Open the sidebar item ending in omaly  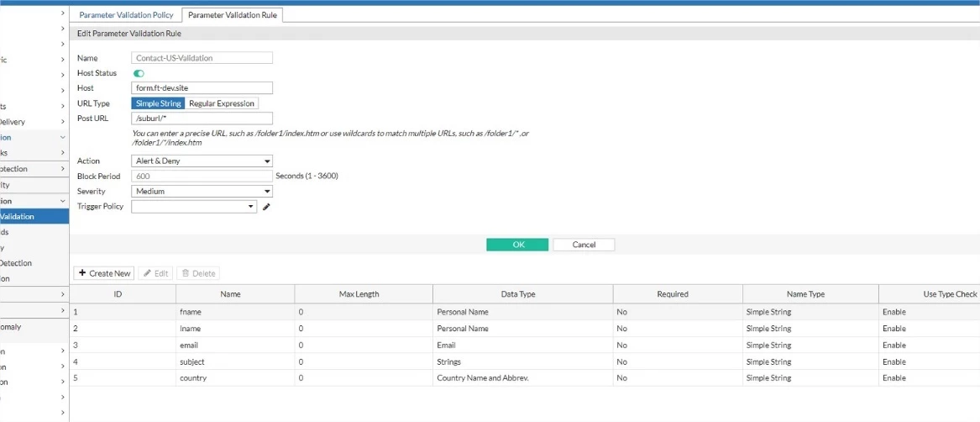coord(34,327)
